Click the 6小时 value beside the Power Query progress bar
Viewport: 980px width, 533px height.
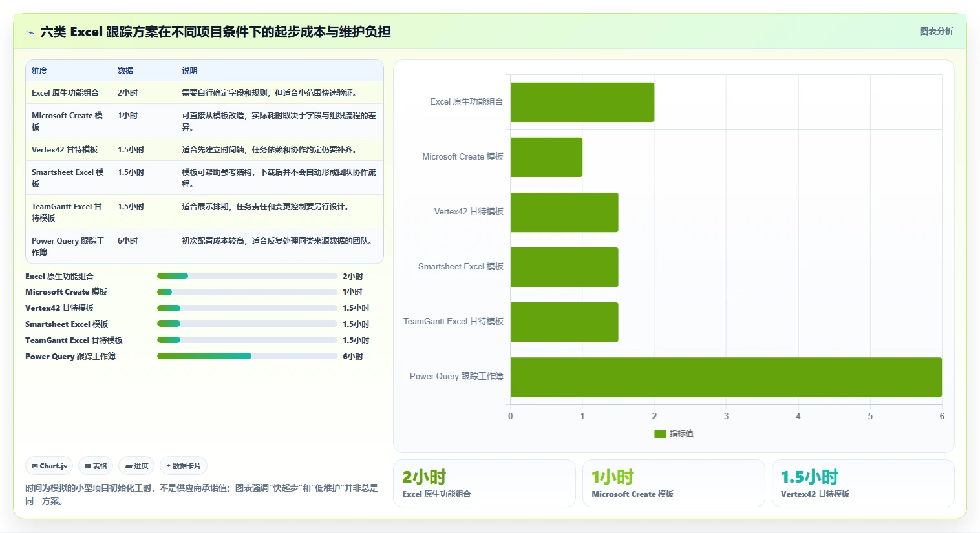[353, 357]
